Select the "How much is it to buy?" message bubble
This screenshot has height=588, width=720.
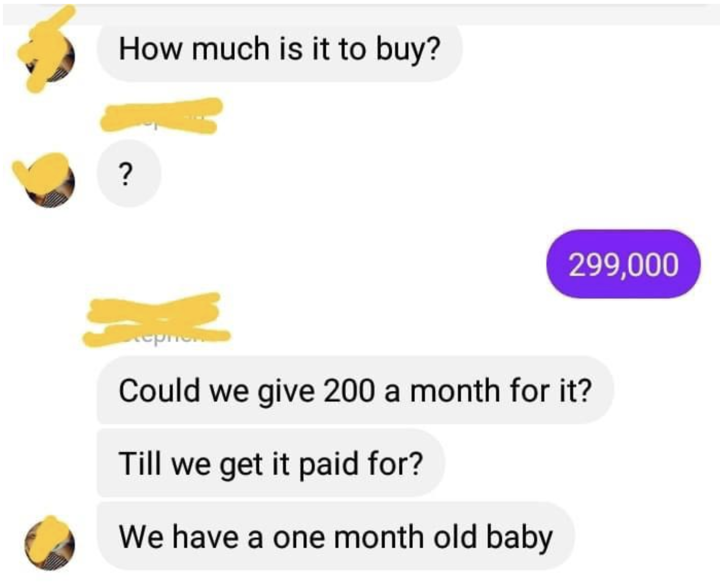[280, 50]
